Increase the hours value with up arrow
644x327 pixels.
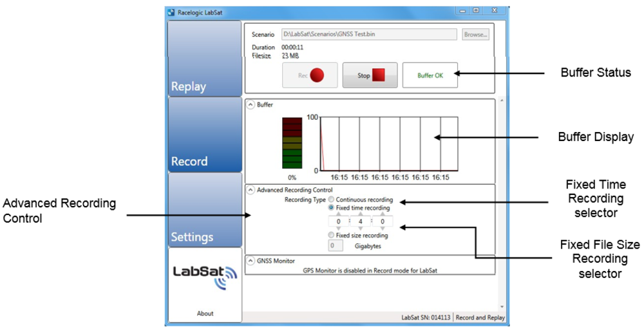click(339, 214)
